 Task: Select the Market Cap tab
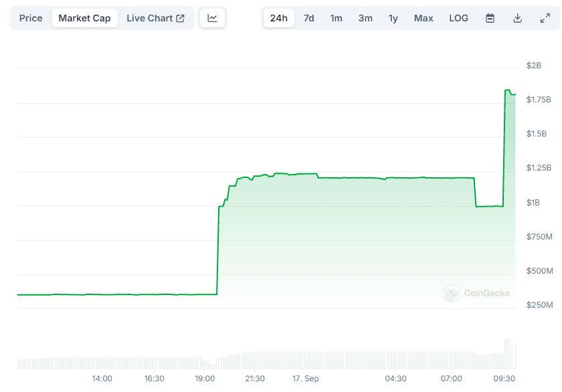click(84, 18)
